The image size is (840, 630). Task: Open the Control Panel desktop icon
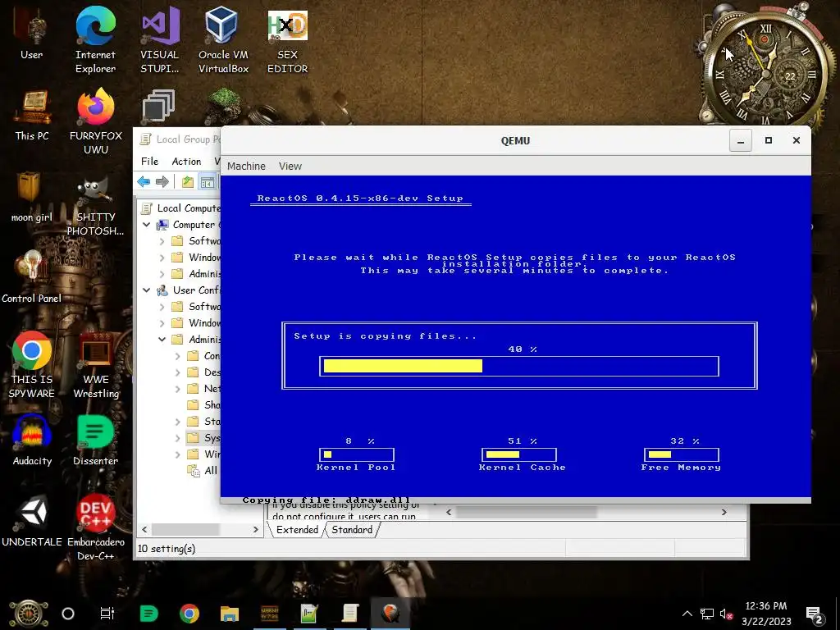[32, 277]
